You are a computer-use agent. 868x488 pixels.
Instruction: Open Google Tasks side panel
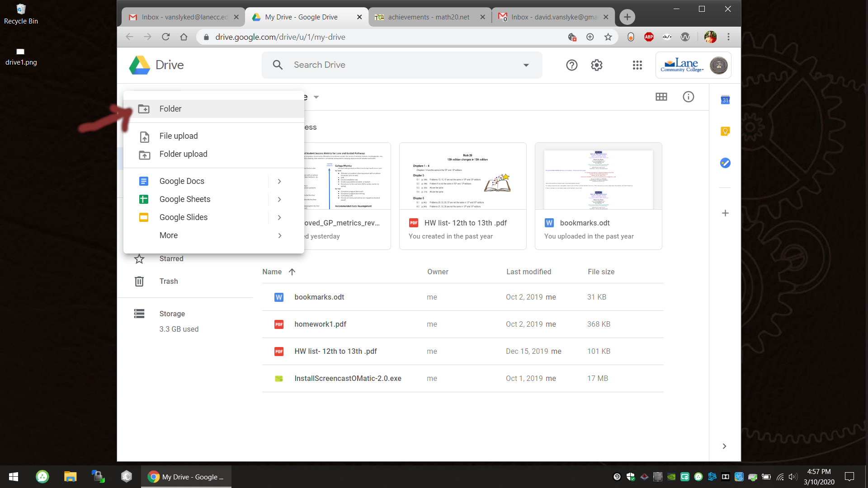tap(725, 163)
